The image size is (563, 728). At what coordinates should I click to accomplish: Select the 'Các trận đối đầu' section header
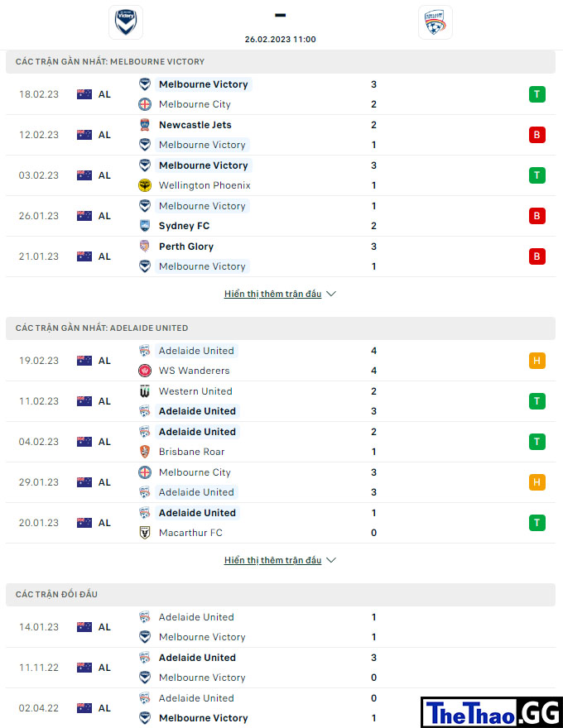click(281, 594)
